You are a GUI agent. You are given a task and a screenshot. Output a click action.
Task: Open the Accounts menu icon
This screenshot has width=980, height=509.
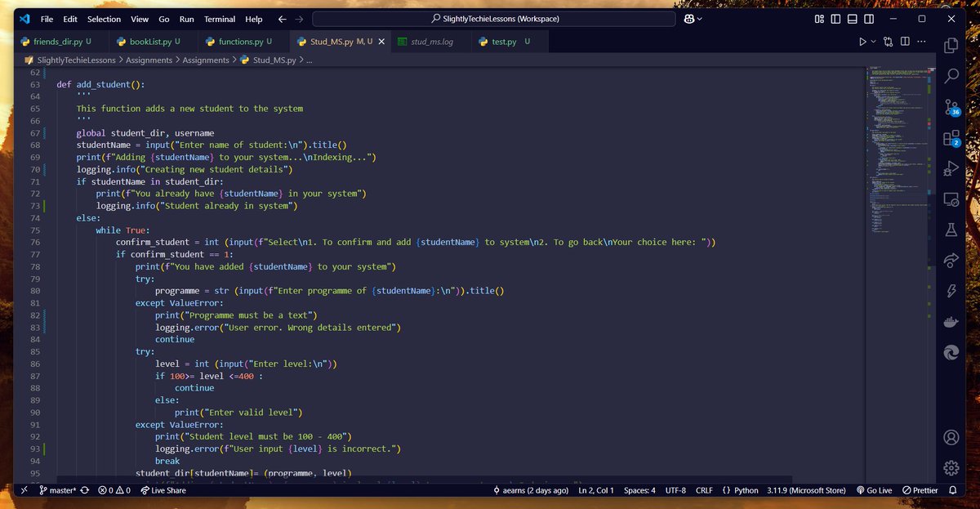tap(951, 437)
